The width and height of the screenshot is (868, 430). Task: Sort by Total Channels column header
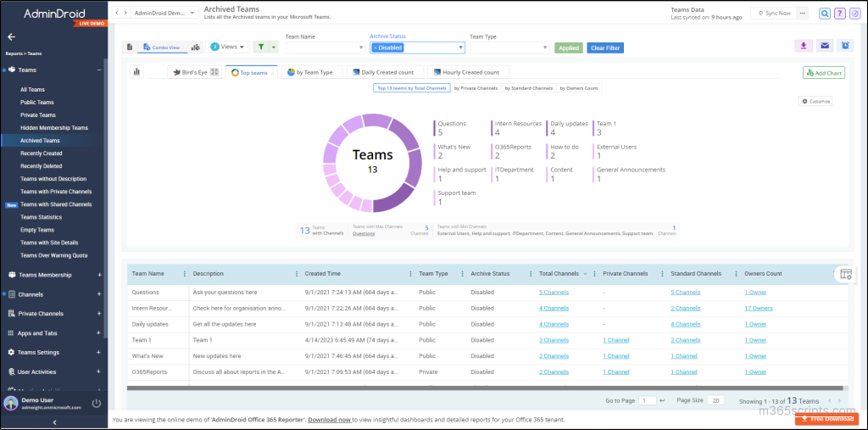(559, 274)
